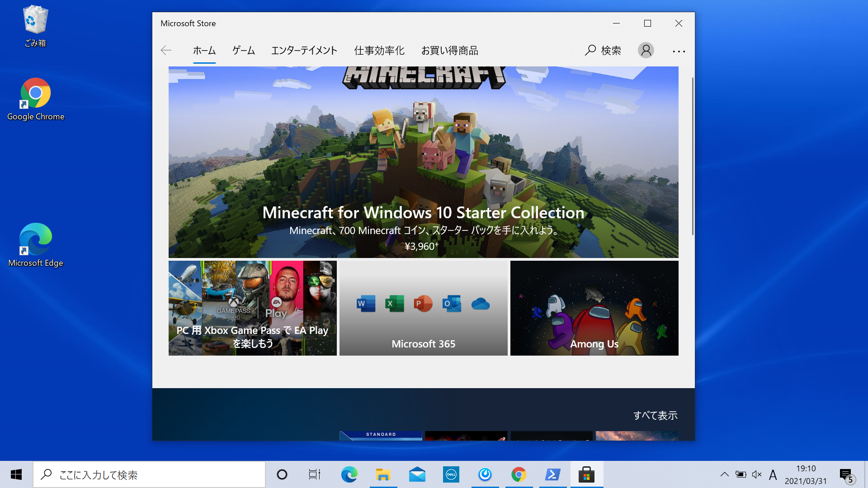Close the Microsoft Store window

tap(679, 23)
